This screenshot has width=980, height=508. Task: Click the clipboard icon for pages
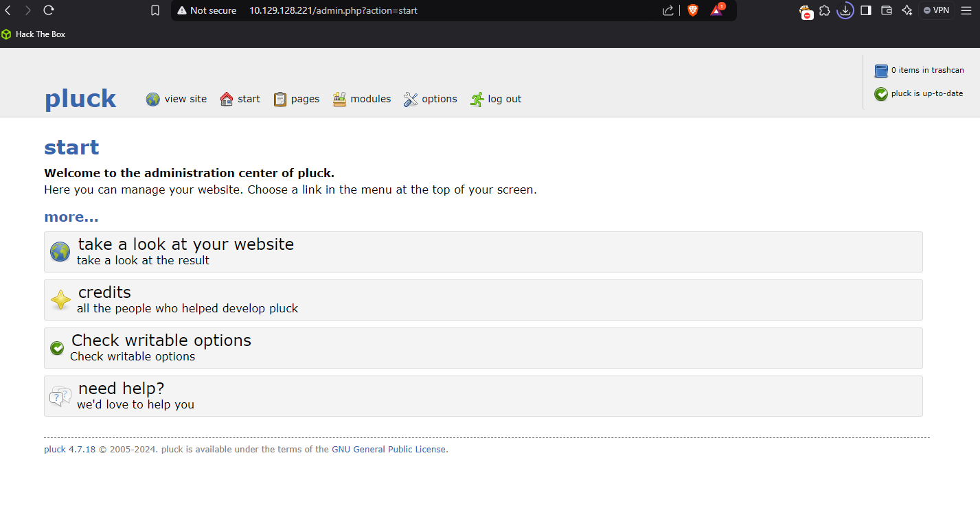[x=280, y=100]
